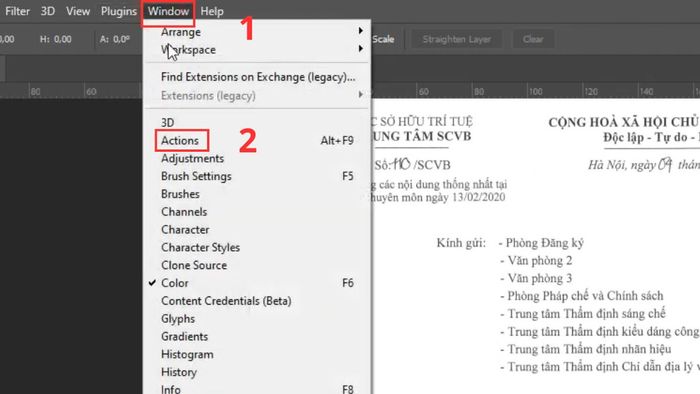Close the open Window menu

(x=168, y=11)
